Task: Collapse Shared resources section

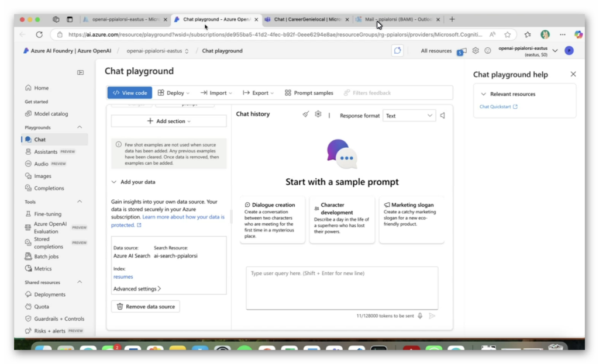Action: coord(80,282)
